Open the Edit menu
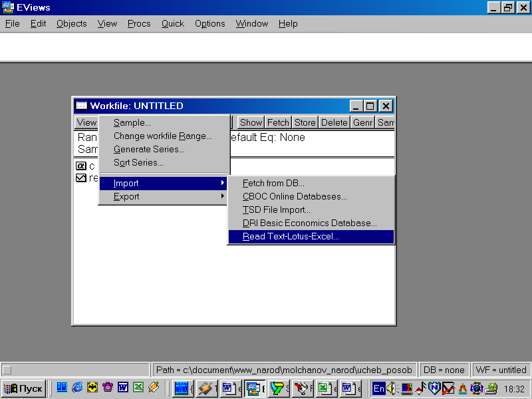 pyautogui.click(x=39, y=24)
